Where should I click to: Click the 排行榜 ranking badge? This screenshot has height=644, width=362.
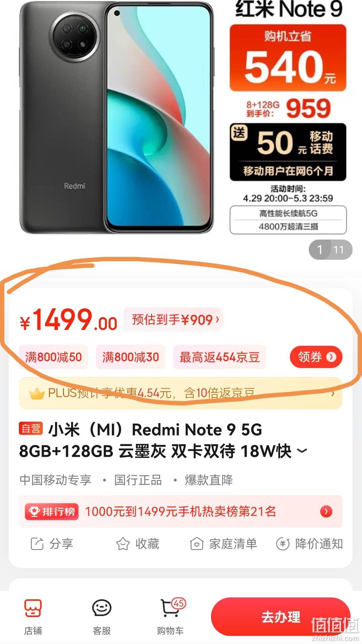[x=52, y=511]
